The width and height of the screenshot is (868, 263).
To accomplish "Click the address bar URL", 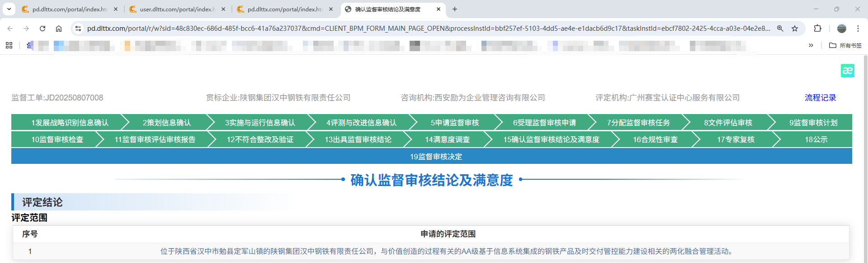I will (429, 29).
